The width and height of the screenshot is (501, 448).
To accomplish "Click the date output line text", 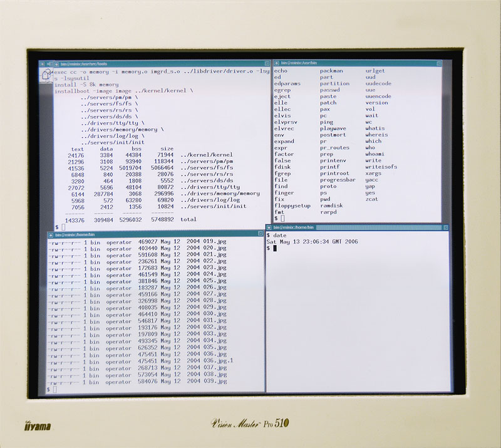I will [312, 241].
